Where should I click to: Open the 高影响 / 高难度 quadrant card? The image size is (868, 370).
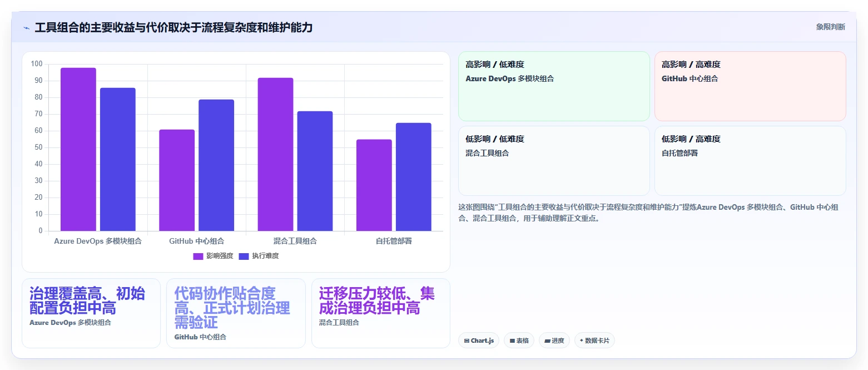[x=750, y=86]
